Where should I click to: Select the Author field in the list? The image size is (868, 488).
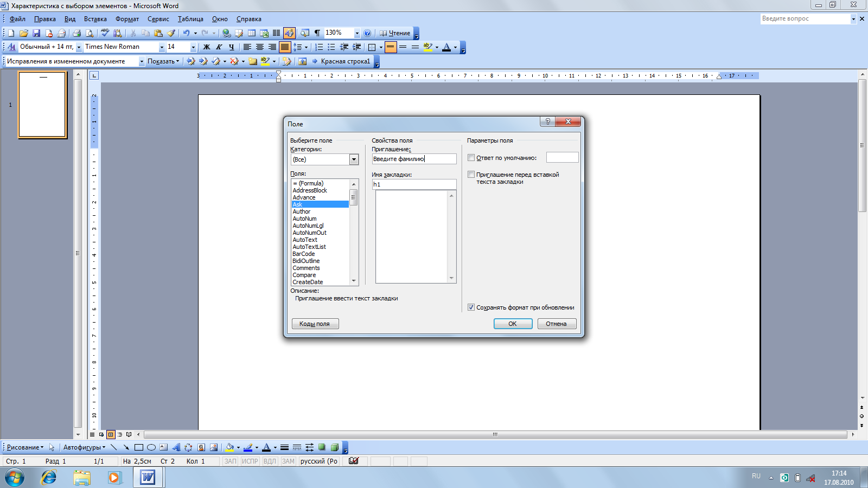click(320, 211)
